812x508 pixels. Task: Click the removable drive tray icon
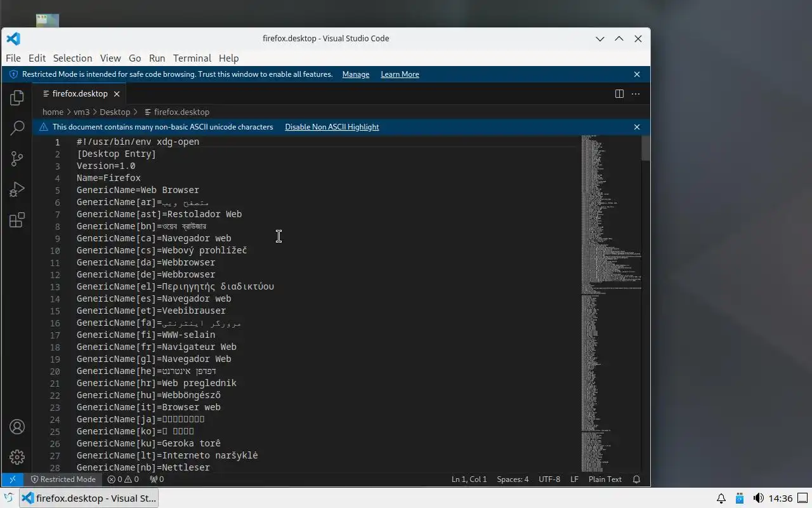[x=740, y=498]
